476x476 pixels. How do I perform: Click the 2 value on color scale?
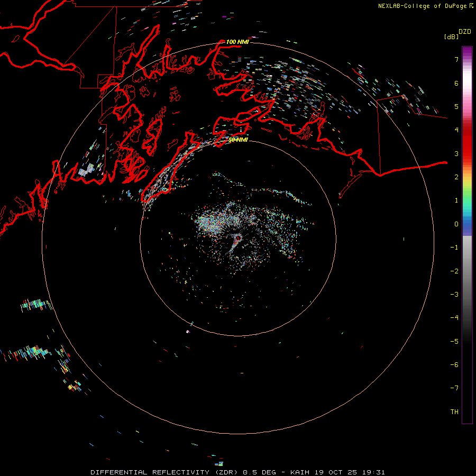[456, 177]
